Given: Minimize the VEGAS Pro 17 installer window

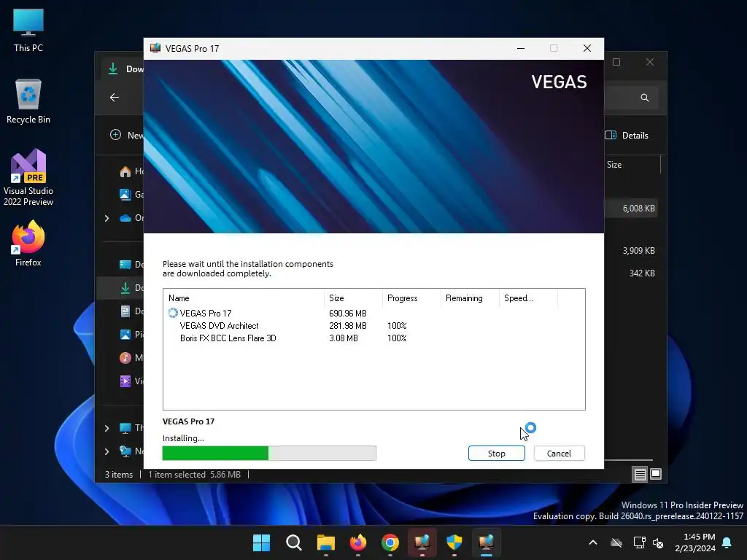Looking at the screenshot, I should click(x=521, y=48).
